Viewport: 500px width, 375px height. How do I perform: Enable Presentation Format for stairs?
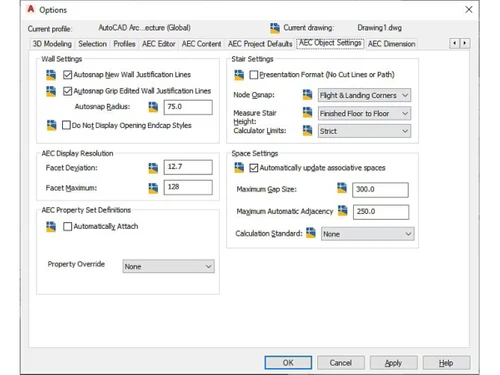(x=254, y=75)
